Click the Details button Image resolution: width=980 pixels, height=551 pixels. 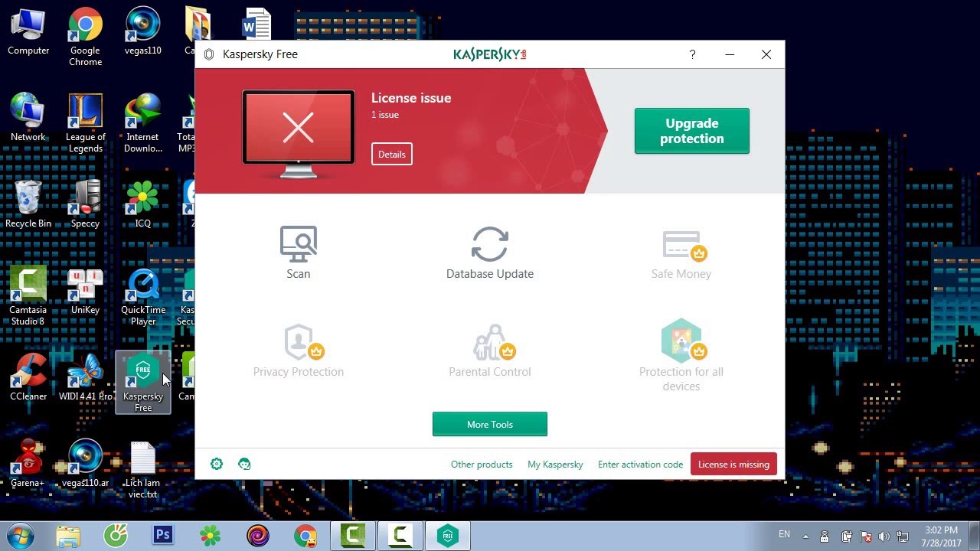tap(391, 154)
